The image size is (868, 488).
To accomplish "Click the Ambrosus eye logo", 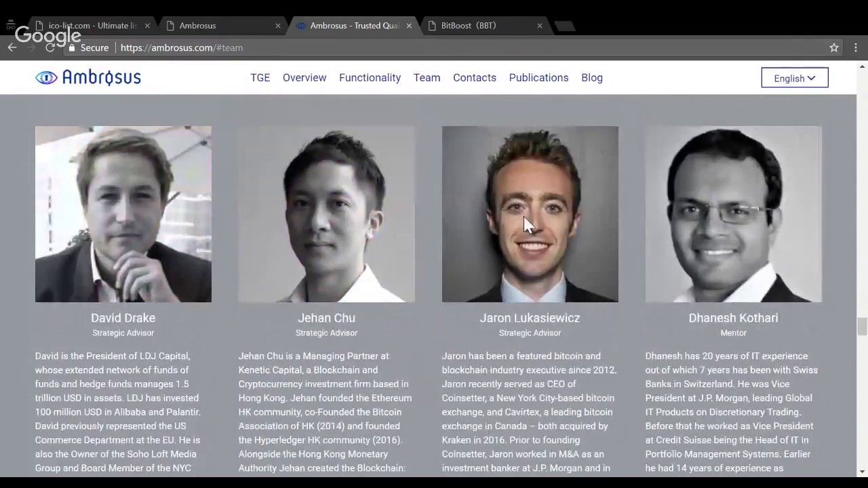I will [47, 77].
